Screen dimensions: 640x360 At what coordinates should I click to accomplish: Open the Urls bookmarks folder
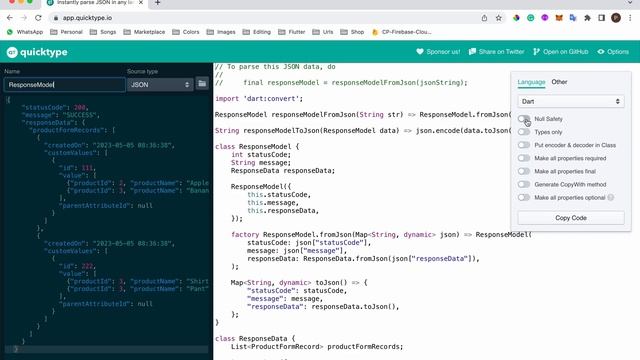click(322, 32)
